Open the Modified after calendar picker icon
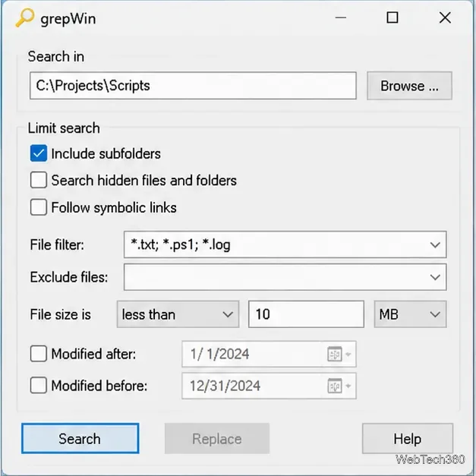Viewport: 476px width, 476px height. [335, 354]
